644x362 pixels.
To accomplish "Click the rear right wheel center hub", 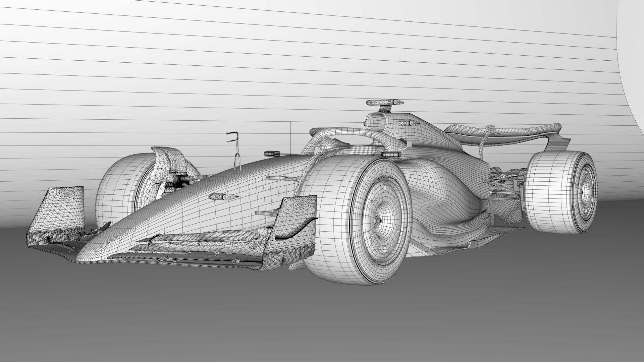I will (582, 192).
